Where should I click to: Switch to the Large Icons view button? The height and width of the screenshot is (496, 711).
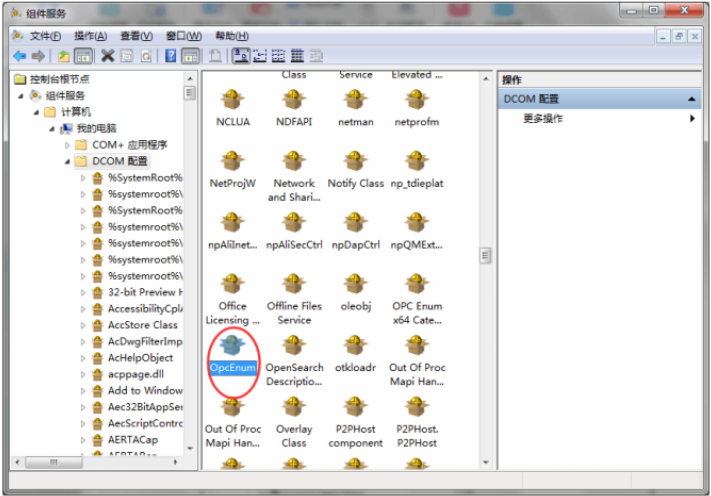pos(241,56)
